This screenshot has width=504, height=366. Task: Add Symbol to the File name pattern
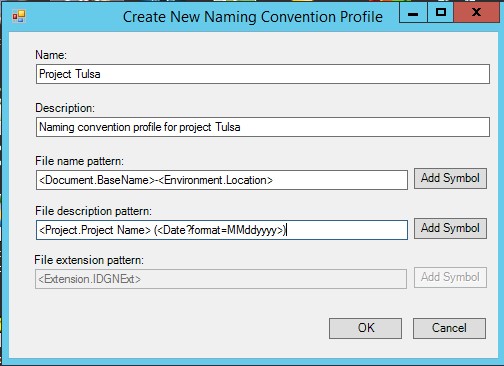[x=450, y=178]
